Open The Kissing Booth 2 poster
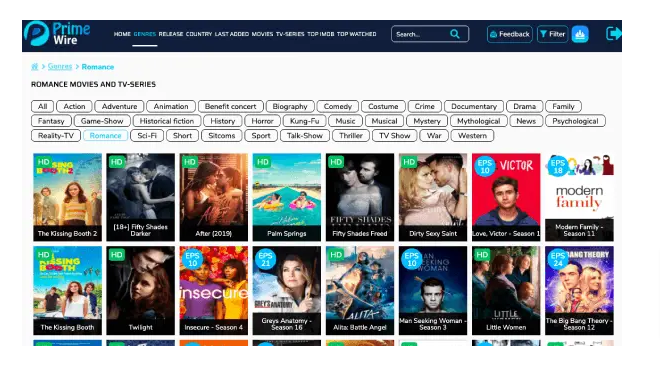 tap(67, 197)
